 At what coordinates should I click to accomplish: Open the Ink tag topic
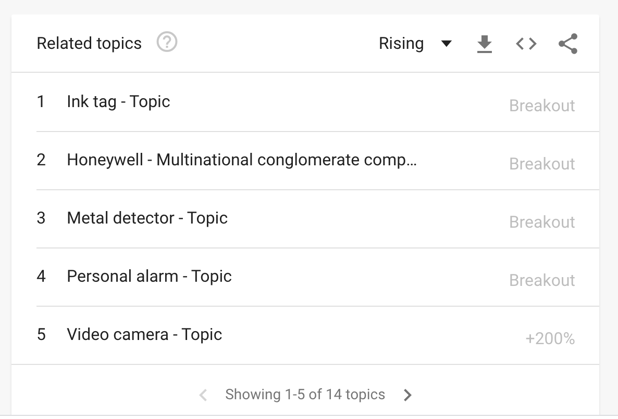click(x=119, y=102)
